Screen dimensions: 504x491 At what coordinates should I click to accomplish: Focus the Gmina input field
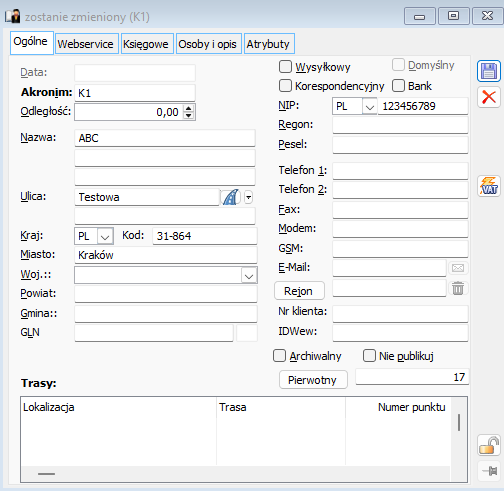tap(166, 314)
